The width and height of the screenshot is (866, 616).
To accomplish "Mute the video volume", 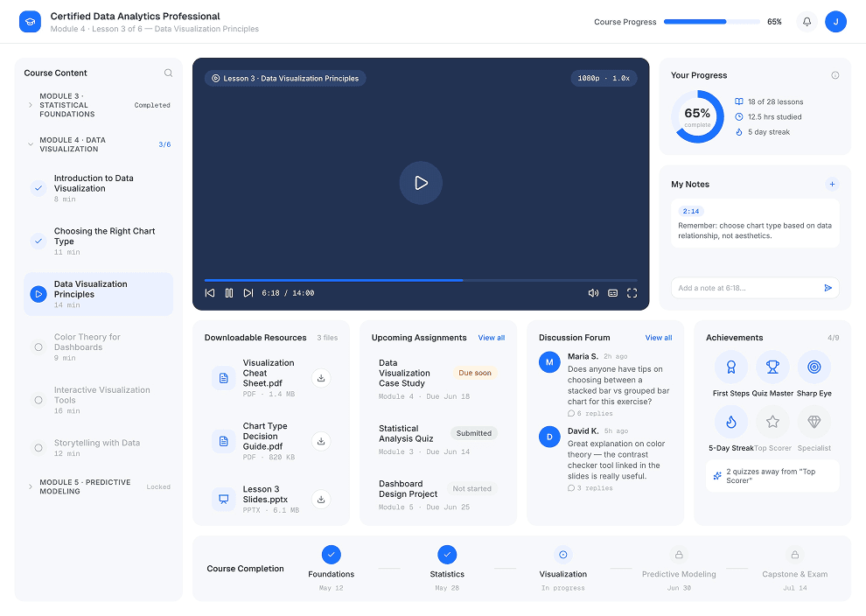I will (593, 293).
